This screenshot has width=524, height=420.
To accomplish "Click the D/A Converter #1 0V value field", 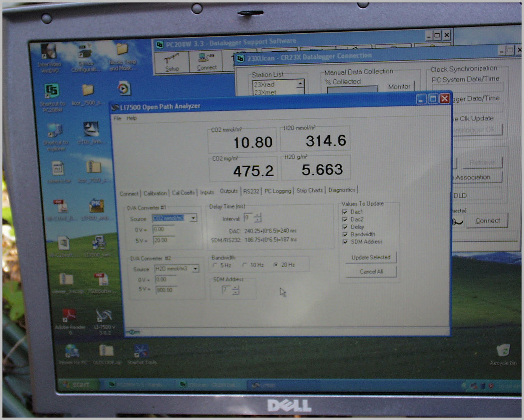I will click(x=164, y=229).
